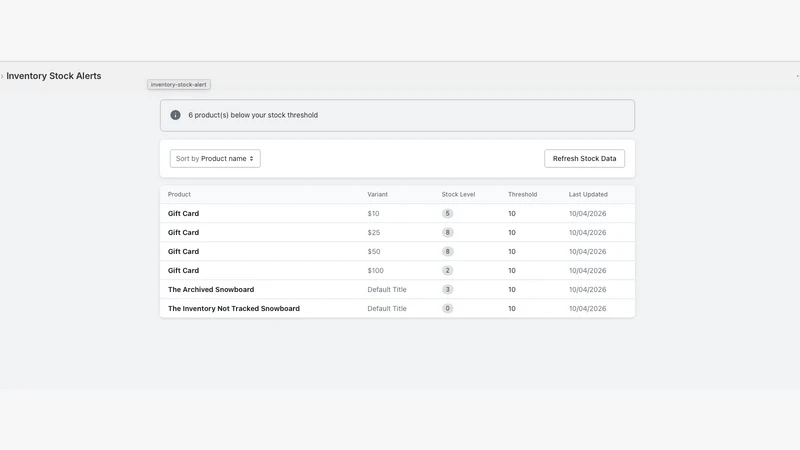
Task: Click the inventory-stock-alert tag label
Action: (179, 85)
